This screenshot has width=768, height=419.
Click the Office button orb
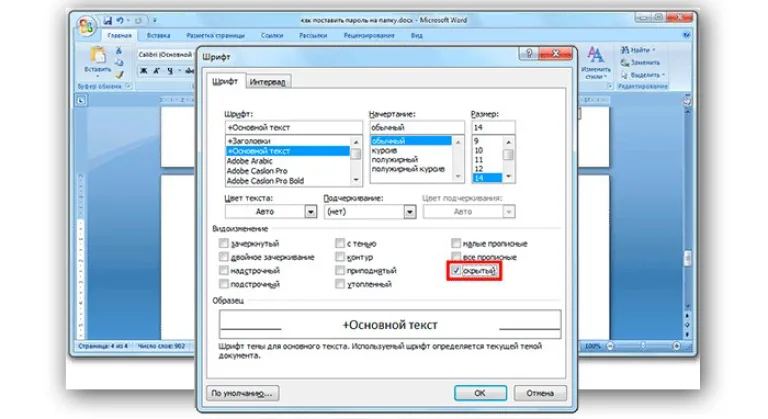87,25
